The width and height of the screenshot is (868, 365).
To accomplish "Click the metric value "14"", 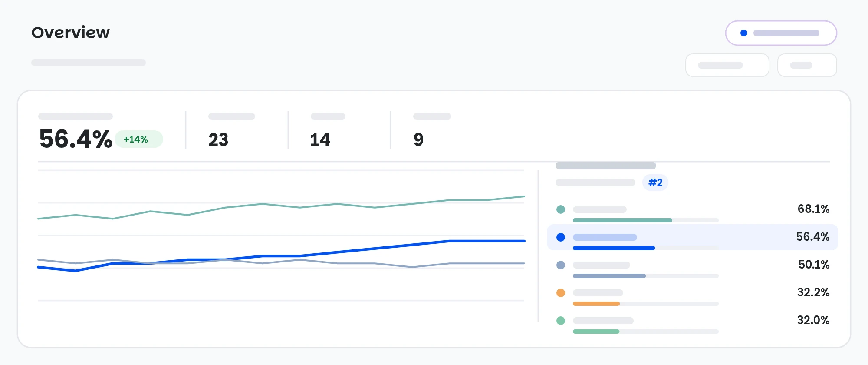I will 320,139.
